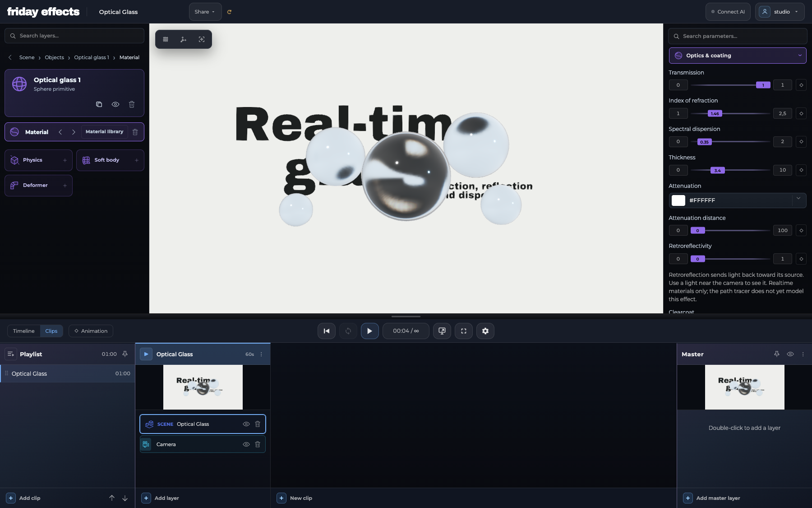Click the Attenuation white color swatch
Screen dimensions: 812x508
(x=678, y=200)
